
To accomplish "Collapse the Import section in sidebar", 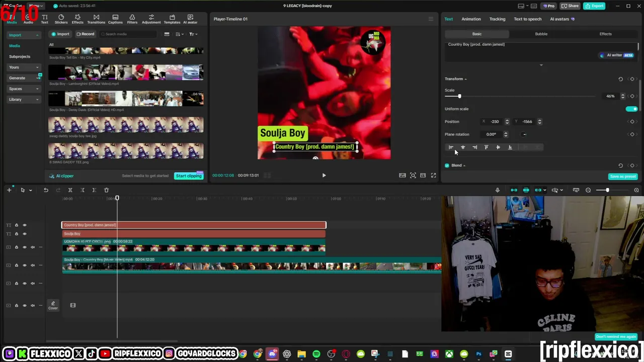I will pyautogui.click(x=24, y=35).
